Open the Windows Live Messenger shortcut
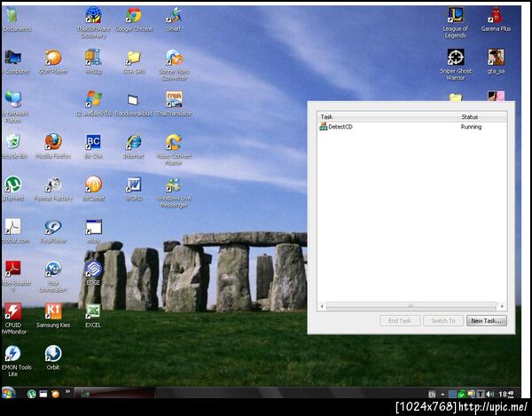 [174, 192]
